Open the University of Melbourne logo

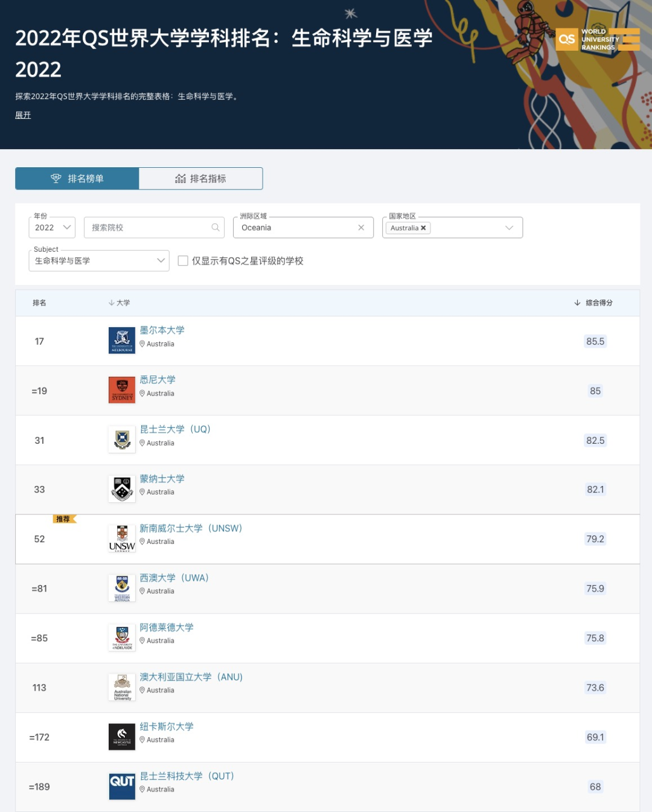(x=122, y=340)
